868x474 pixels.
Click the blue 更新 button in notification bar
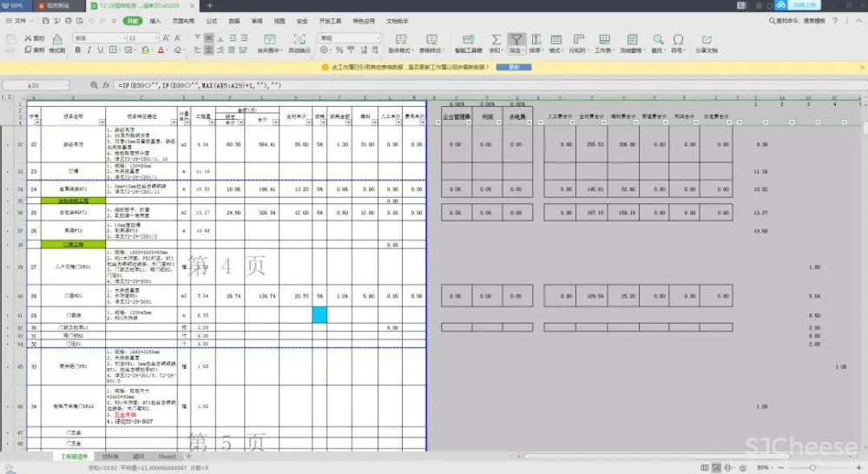pos(514,67)
